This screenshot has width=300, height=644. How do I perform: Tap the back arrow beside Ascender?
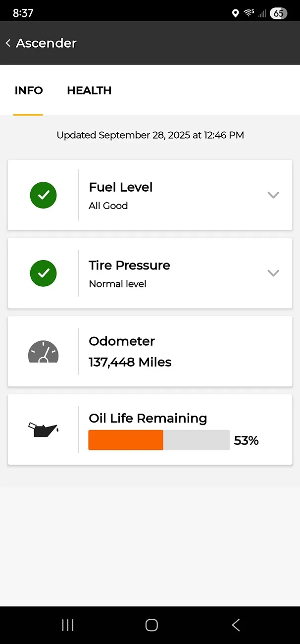tap(8, 43)
